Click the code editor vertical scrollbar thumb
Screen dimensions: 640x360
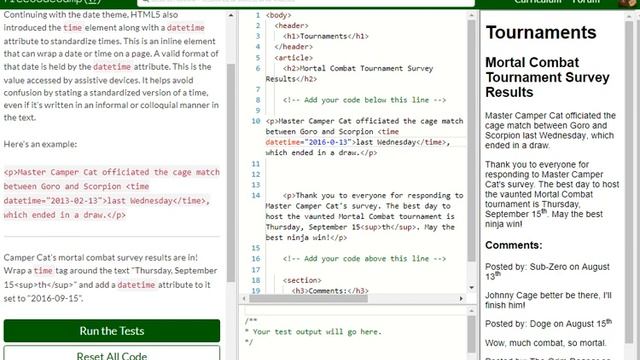[471, 141]
